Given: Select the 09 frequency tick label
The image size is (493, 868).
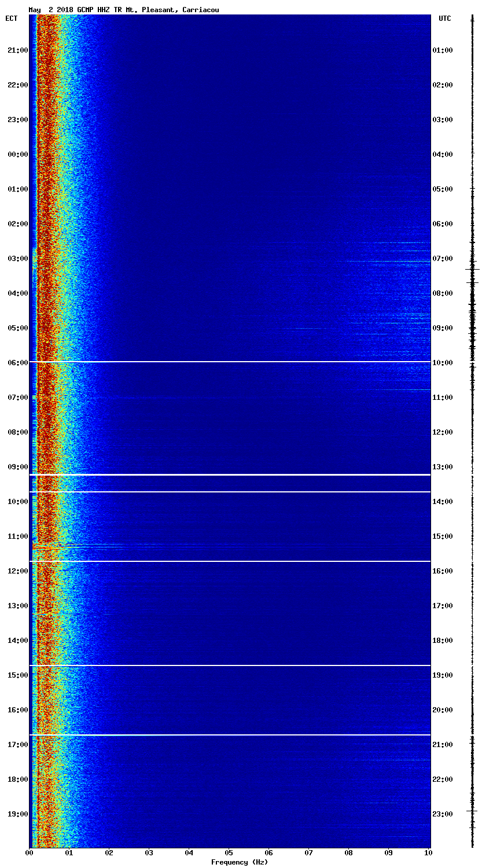Looking at the screenshot, I should pyautogui.click(x=389, y=853).
